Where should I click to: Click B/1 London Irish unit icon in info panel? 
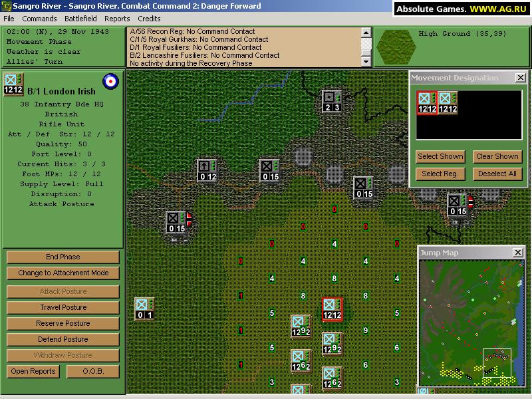pos(13,84)
